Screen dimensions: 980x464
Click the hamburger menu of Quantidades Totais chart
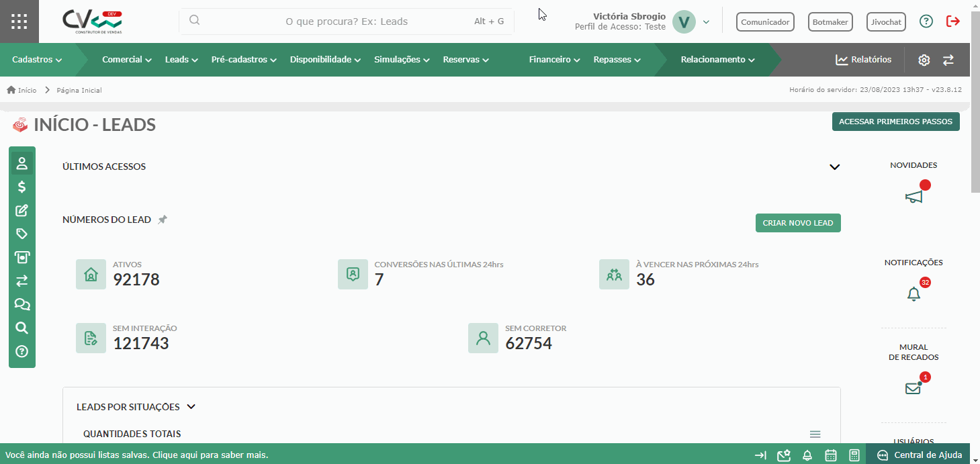click(x=815, y=434)
